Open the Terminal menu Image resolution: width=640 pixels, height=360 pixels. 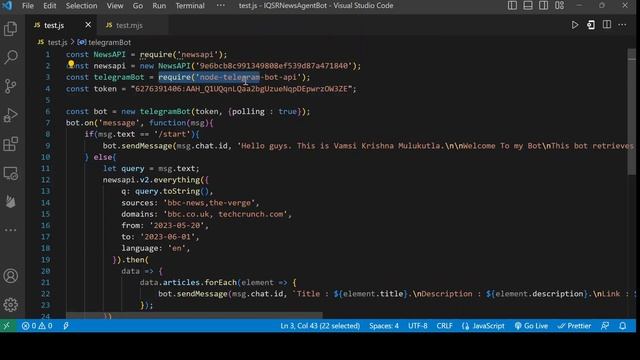point(190,6)
